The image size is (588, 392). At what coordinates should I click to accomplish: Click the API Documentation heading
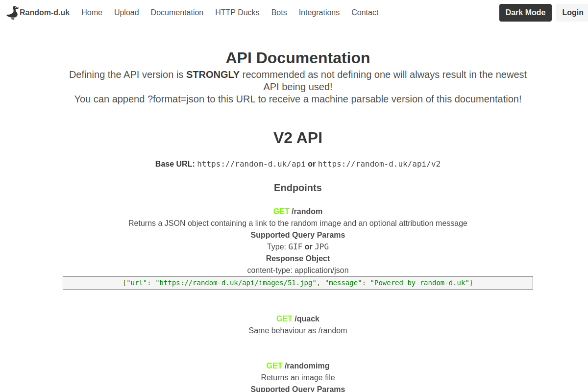[x=298, y=58]
